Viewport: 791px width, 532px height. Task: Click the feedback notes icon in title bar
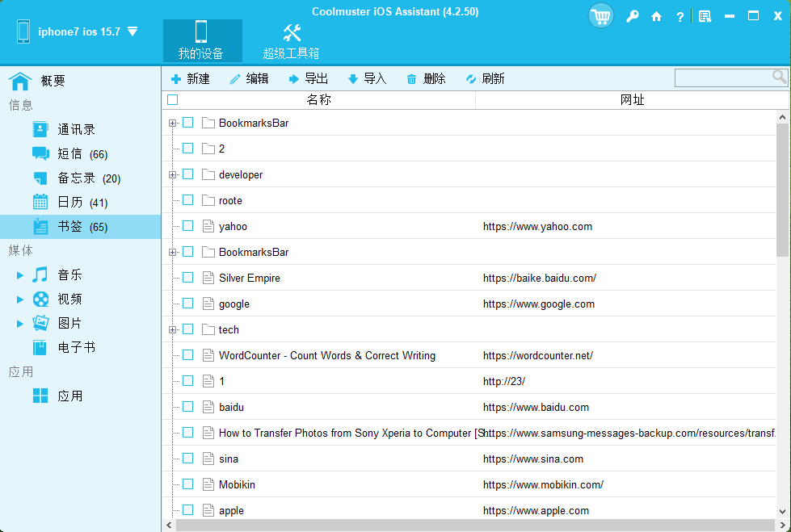pos(705,17)
